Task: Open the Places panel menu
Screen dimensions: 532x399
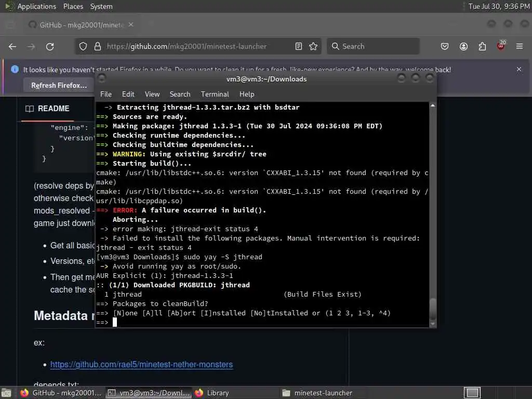Action: [x=73, y=6]
